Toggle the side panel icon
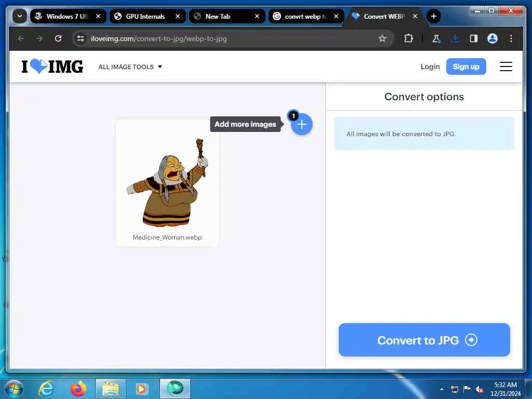 click(x=474, y=38)
